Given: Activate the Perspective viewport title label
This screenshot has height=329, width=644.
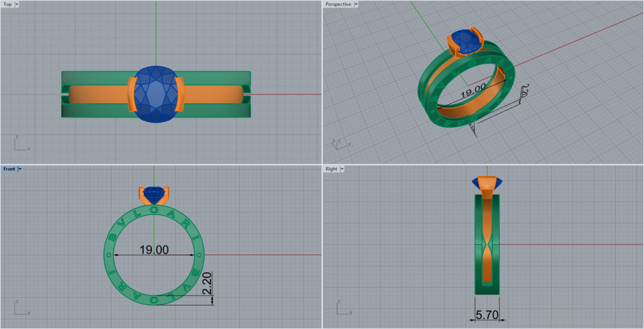Looking at the screenshot, I should pos(338,4).
